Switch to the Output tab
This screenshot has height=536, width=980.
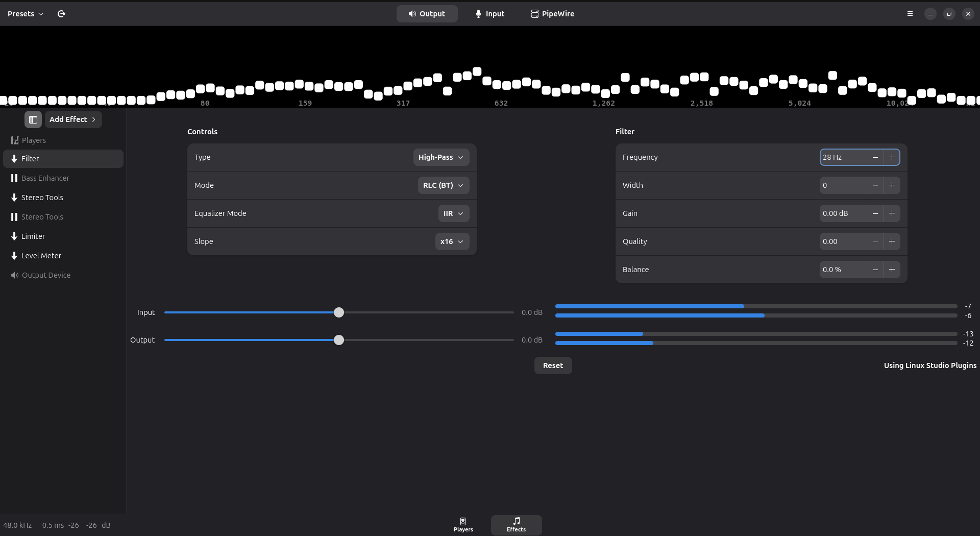(427, 14)
